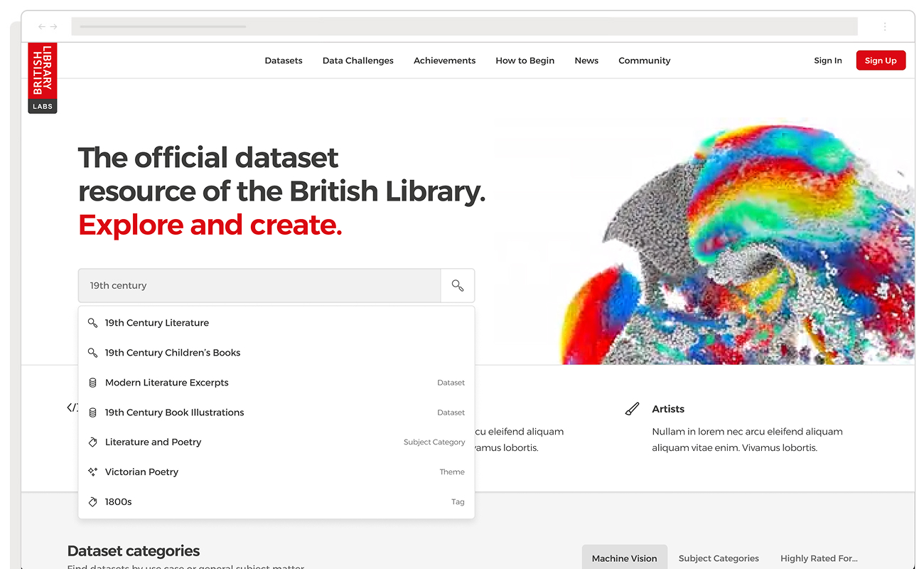The height and width of the screenshot is (569, 924).
Task: Click tag icon beside 1800s
Action: [x=92, y=502]
